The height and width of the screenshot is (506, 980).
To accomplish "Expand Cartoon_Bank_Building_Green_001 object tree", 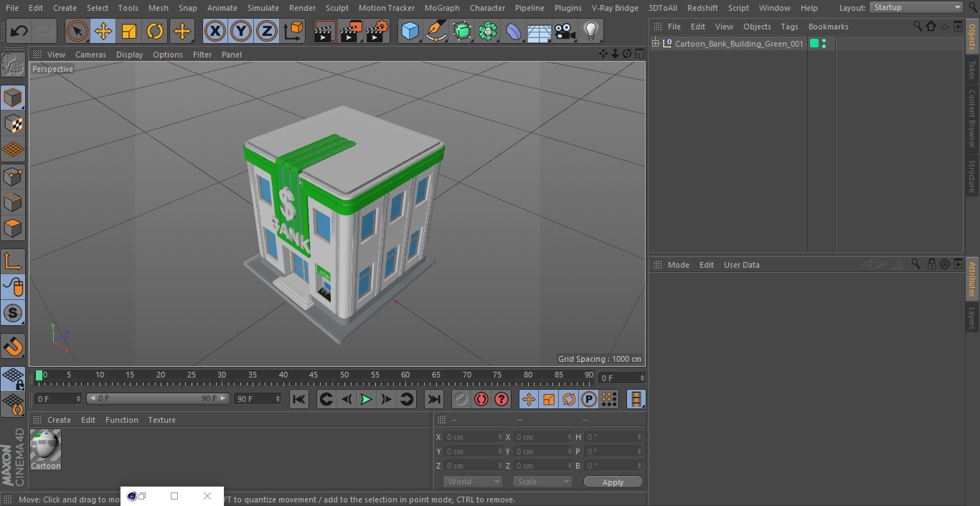I will [x=656, y=44].
